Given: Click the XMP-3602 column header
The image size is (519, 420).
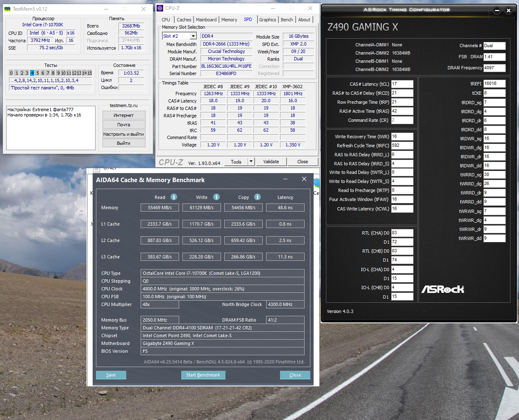Looking at the screenshot, I should click(292, 87).
